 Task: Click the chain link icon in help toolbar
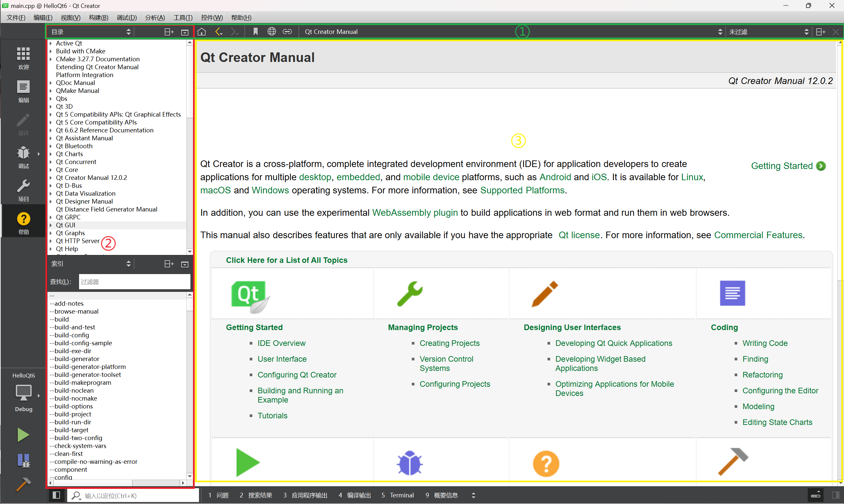tap(287, 32)
